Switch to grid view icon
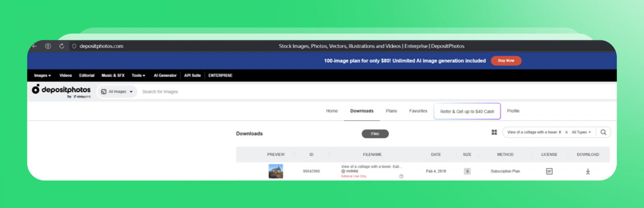Screen dimensions: 644x208 [x=494, y=132]
